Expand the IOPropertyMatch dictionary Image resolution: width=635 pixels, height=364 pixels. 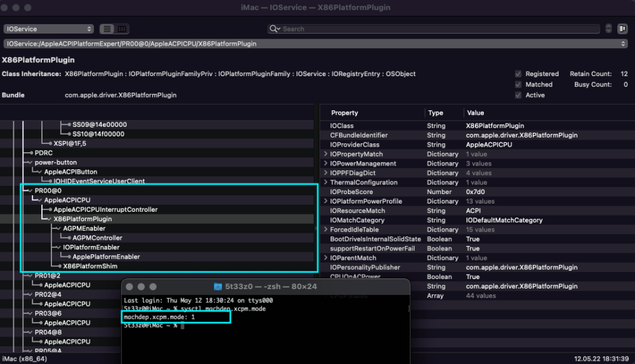[326, 154]
